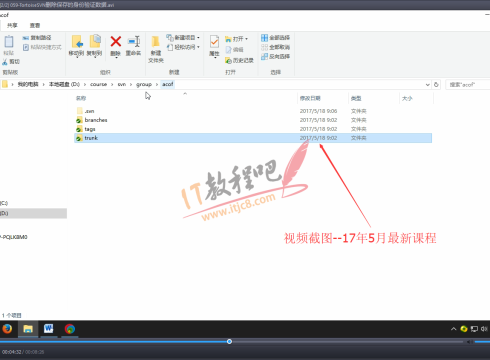This screenshot has width=490, height=360.
Task: Click 本地磁盘 (D:) in the breadcrumb
Action: click(64, 84)
